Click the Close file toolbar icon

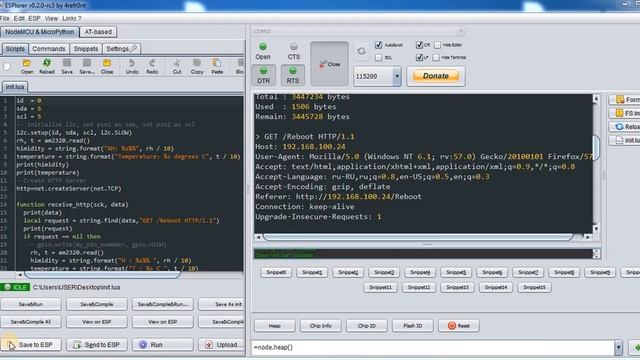click(x=107, y=67)
